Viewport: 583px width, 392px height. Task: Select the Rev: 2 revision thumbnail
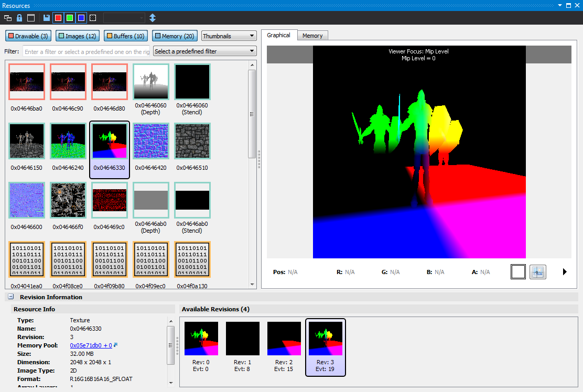pos(284,347)
